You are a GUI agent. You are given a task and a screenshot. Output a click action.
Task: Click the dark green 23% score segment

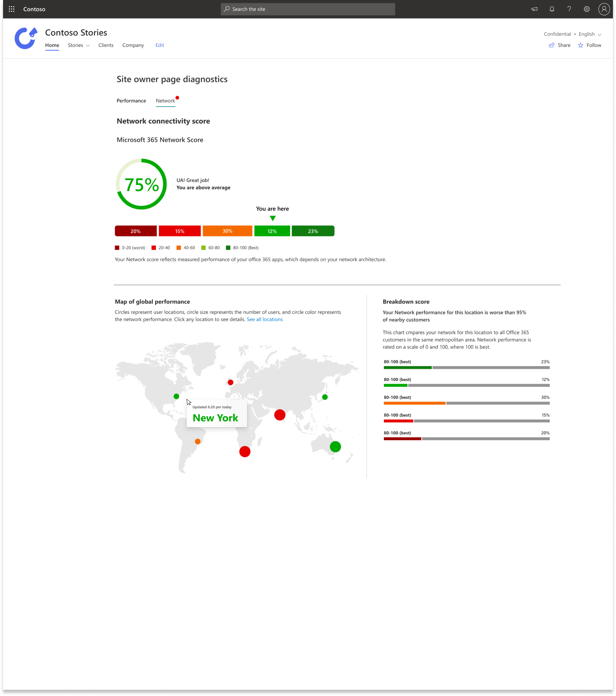(313, 231)
